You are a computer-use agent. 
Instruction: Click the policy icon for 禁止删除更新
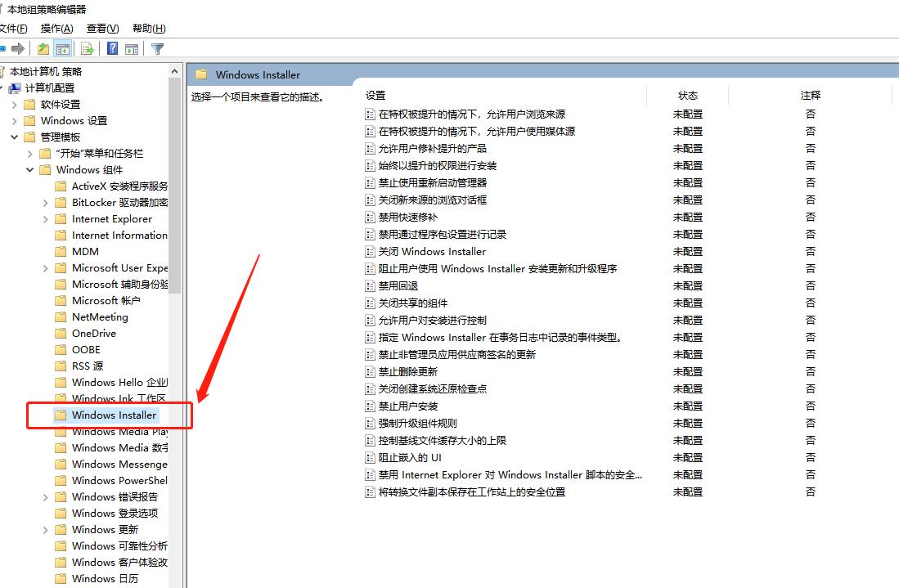point(370,372)
